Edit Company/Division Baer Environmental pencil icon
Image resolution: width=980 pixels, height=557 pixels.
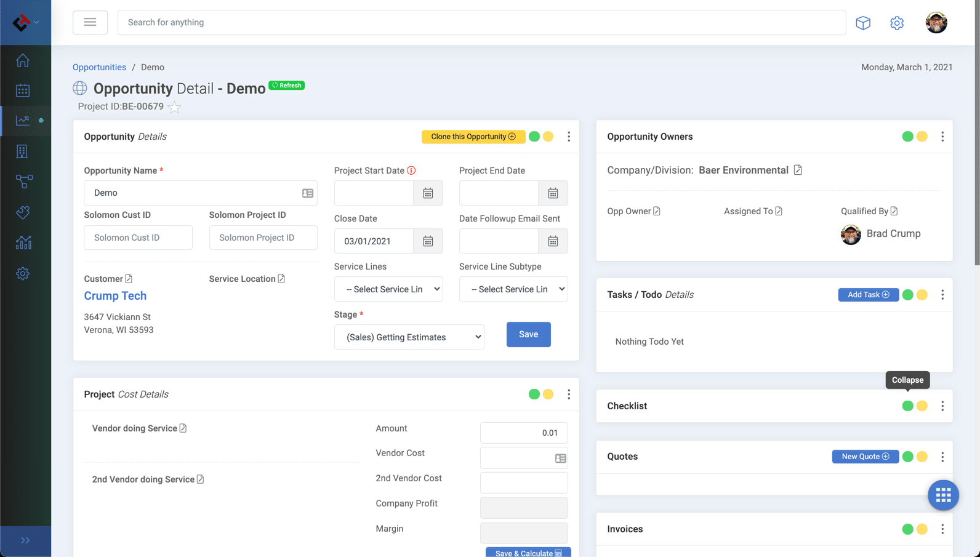click(x=798, y=170)
